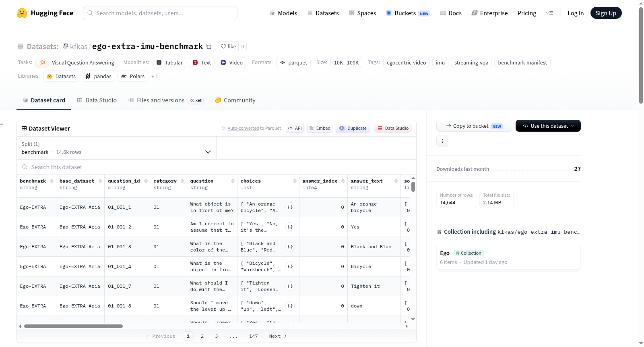Sort by the answer_index column
Screen dimensions: 644x347
pos(343,181)
